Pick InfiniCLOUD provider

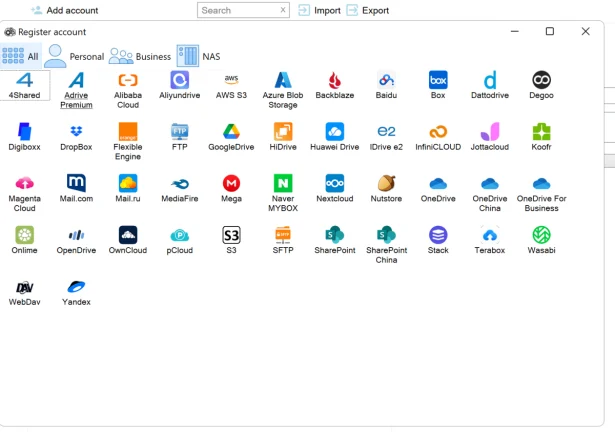pyautogui.click(x=438, y=137)
